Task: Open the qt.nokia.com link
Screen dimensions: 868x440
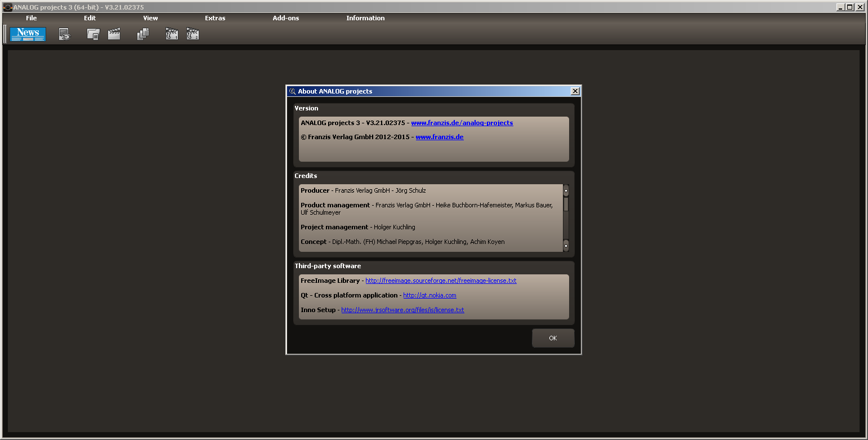Action: coord(429,295)
